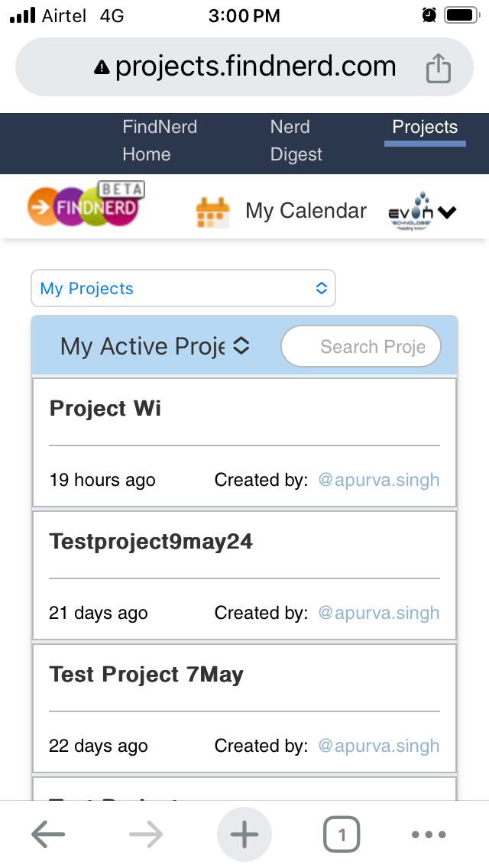Expand the Evon Technologies account dropdown
Screen dimensions: 489x868
tap(422, 211)
